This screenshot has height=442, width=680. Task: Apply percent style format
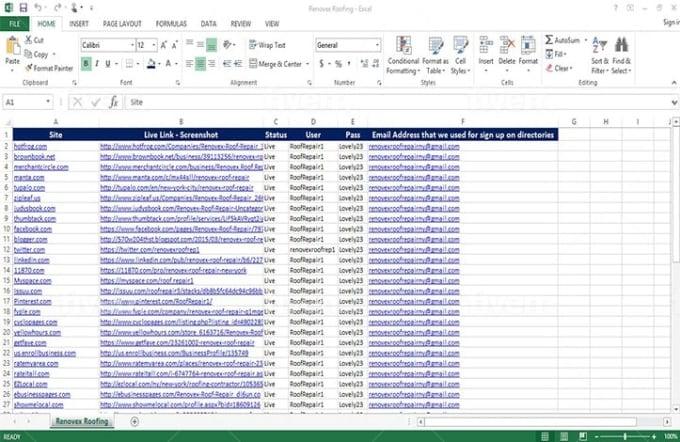pos(338,64)
